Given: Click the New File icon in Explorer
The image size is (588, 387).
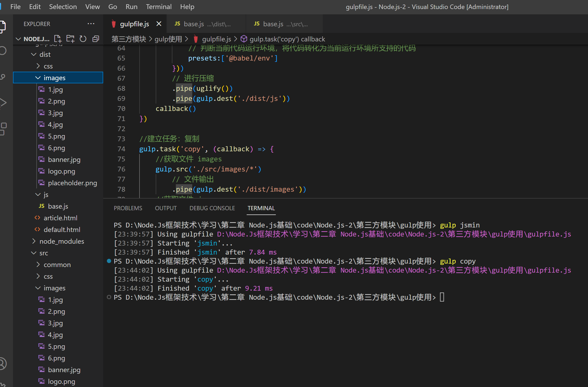Looking at the screenshot, I should [58, 39].
